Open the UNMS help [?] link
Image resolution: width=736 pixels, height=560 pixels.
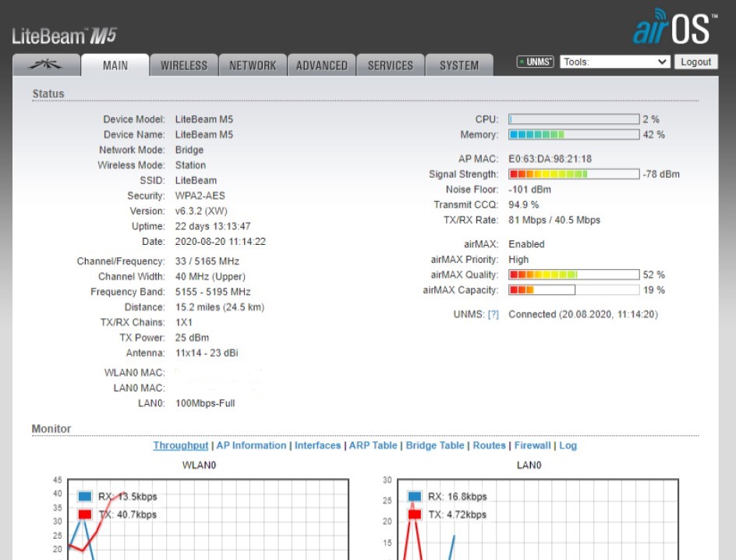coord(493,314)
